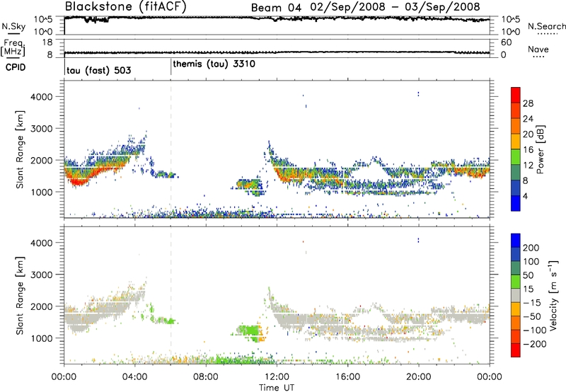Click the 08:00 time axis label
566x392 pixels.
tap(206, 377)
